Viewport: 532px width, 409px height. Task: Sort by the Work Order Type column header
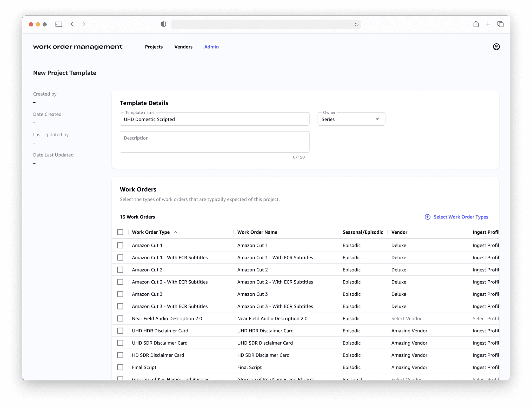151,232
